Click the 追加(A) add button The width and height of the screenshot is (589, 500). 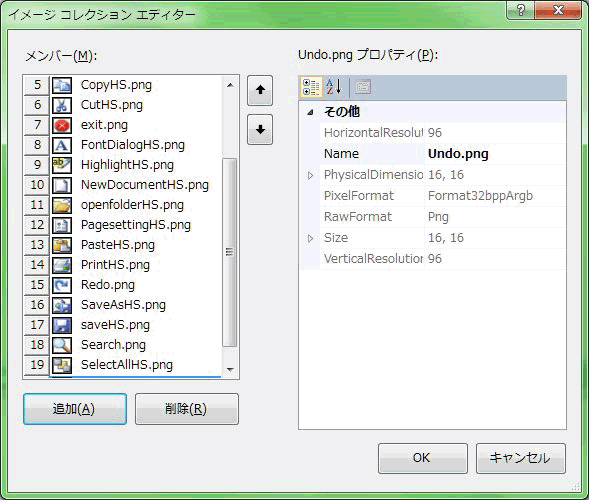pyautogui.click(x=75, y=409)
